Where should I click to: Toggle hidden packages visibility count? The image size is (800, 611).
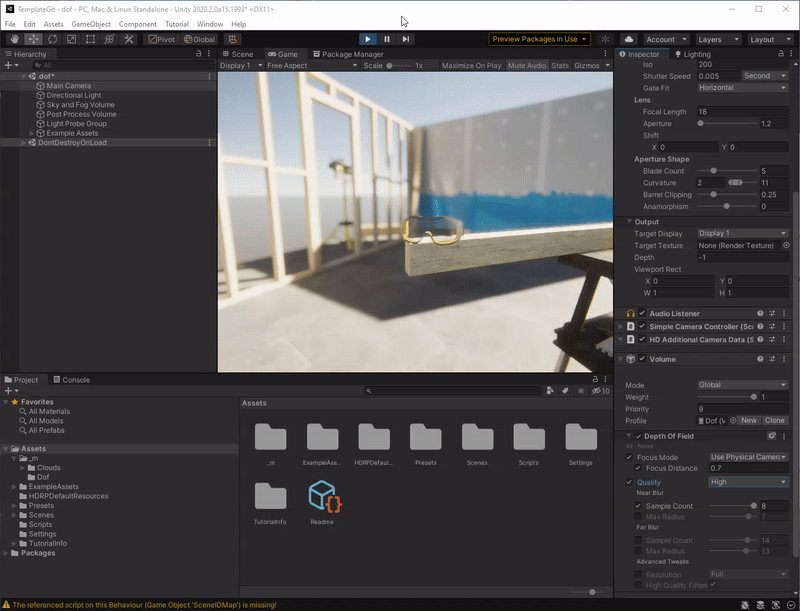(601, 391)
